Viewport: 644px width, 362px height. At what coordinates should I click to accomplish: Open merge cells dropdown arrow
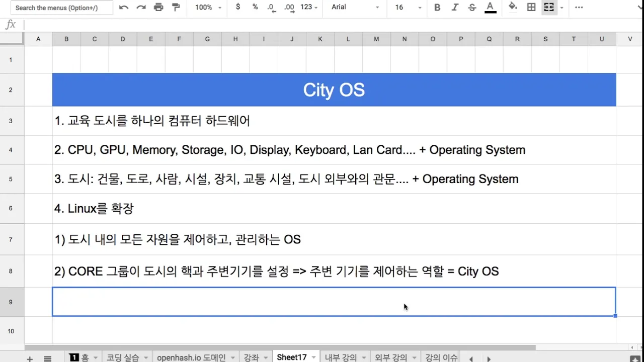561,8
